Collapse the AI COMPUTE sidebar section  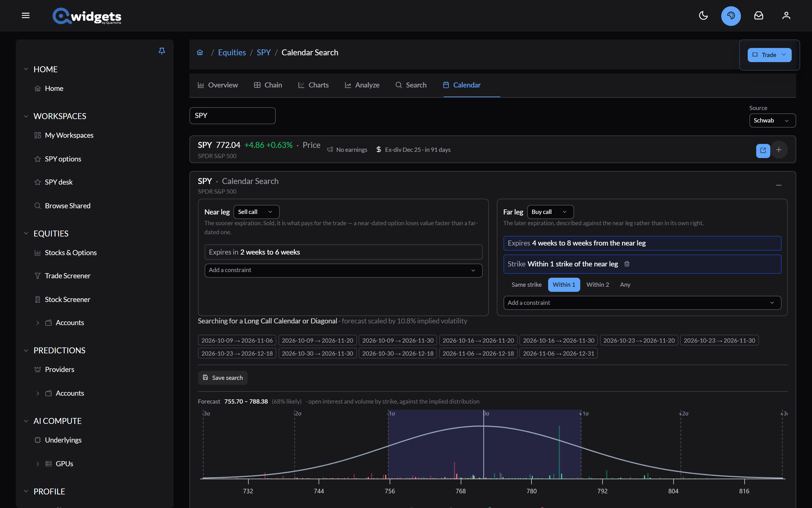tap(26, 421)
